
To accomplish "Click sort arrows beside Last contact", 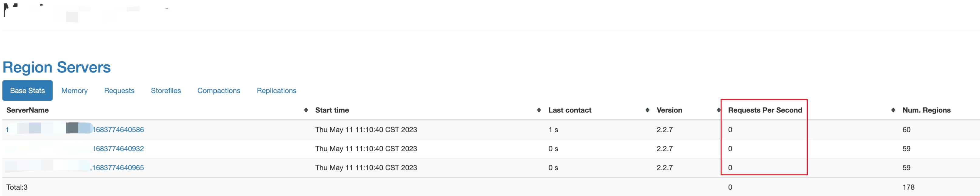I will [647, 110].
